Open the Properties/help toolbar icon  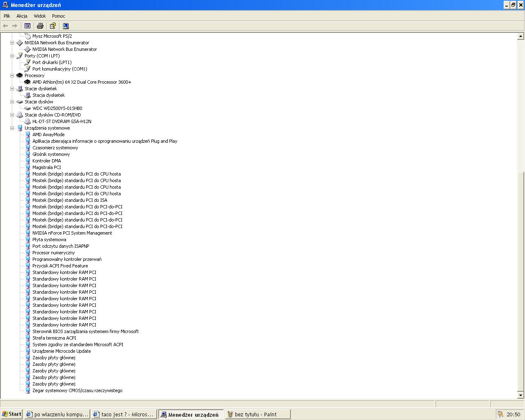[x=53, y=26]
